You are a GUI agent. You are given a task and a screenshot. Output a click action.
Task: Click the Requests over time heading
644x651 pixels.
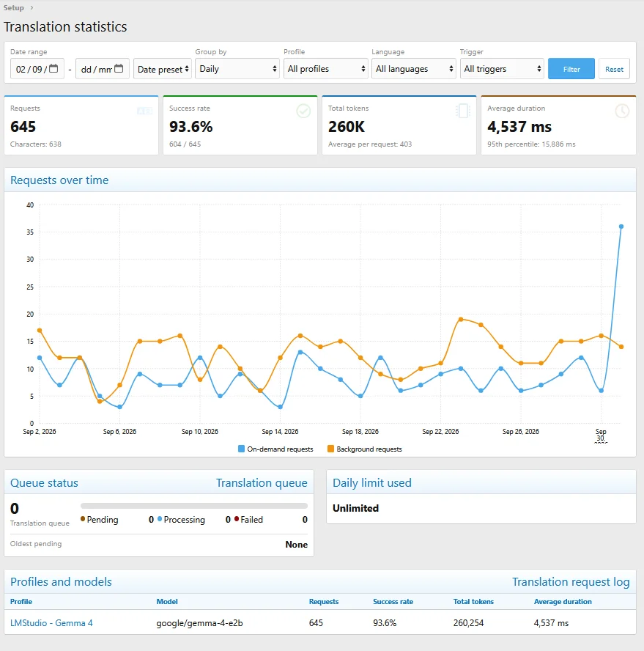tap(59, 180)
